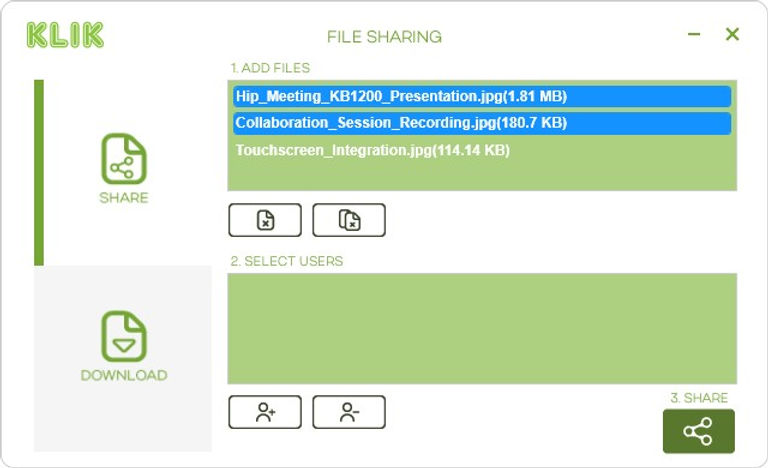The width and height of the screenshot is (768, 468).
Task: Click the KLIK logo
Action: pos(65,35)
